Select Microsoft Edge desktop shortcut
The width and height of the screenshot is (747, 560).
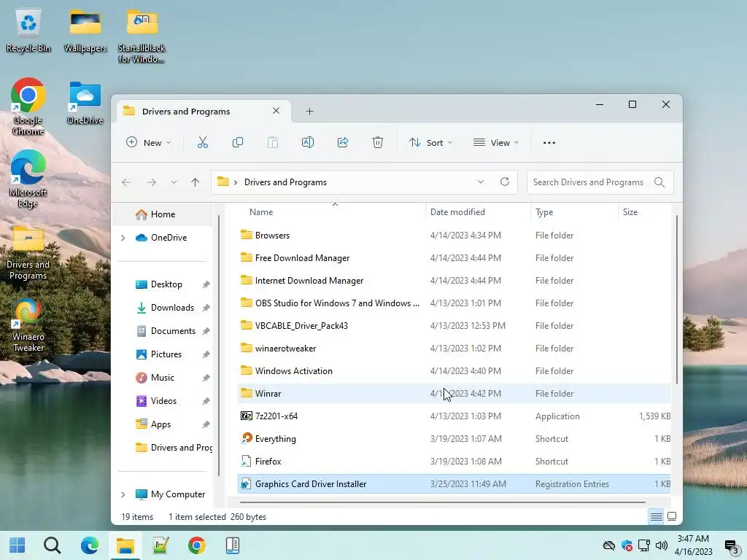click(x=28, y=179)
